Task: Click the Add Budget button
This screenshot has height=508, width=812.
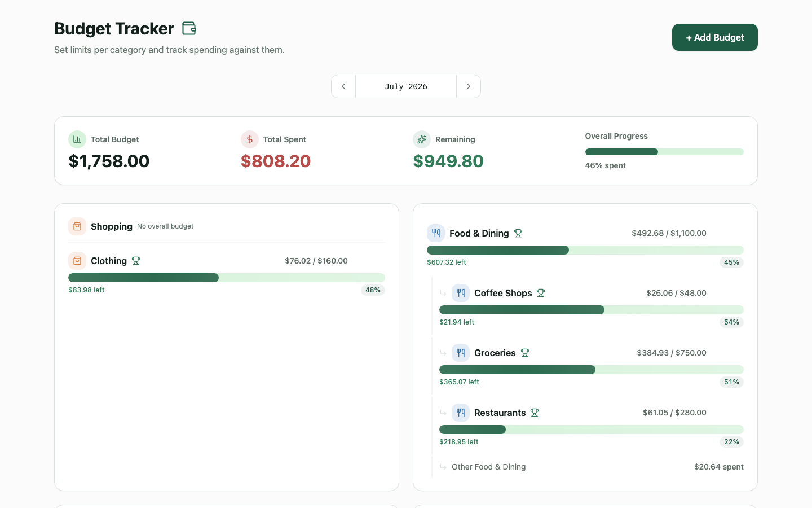Action: [715, 37]
